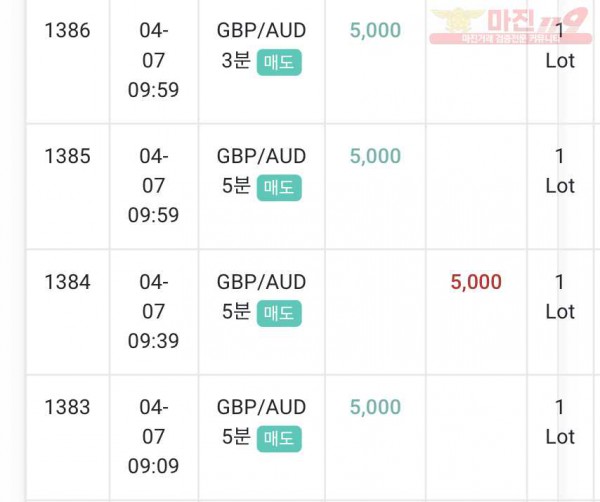Click the red 5,000 loss amount
Viewport: 600px width, 502px height.
476,282
